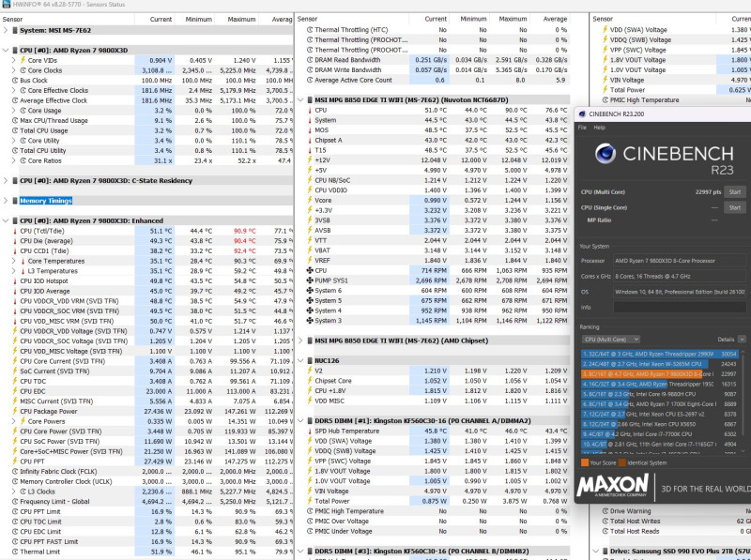Viewport: 751px width, 560px height.
Task: Select the Xeon W-3265M ranking entry
Action: pos(660,364)
